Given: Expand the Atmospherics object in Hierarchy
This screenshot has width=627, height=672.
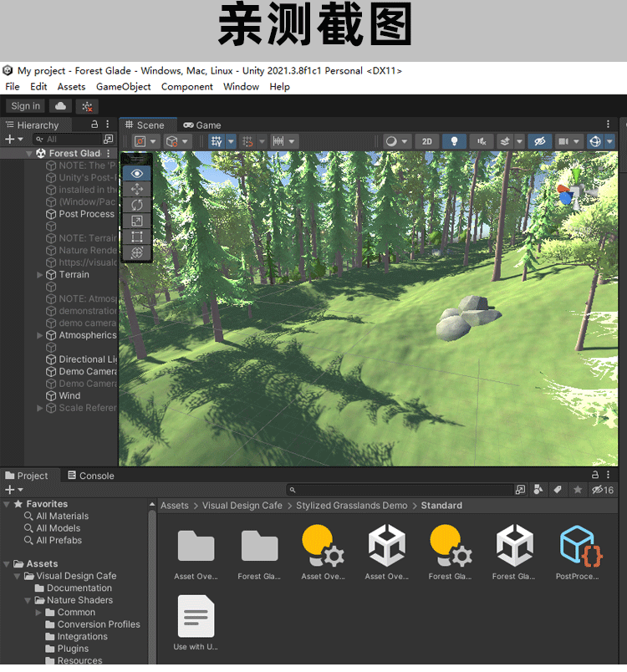Looking at the screenshot, I should coord(40,335).
